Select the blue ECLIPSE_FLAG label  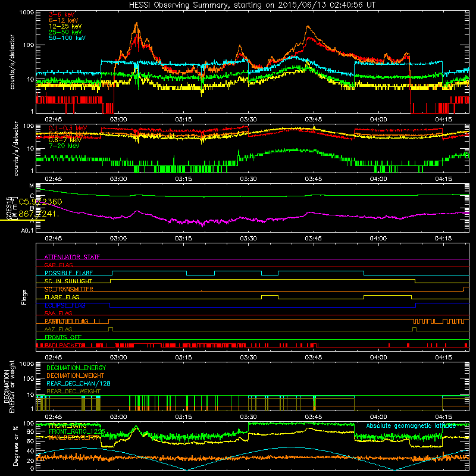(x=65, y=305)
